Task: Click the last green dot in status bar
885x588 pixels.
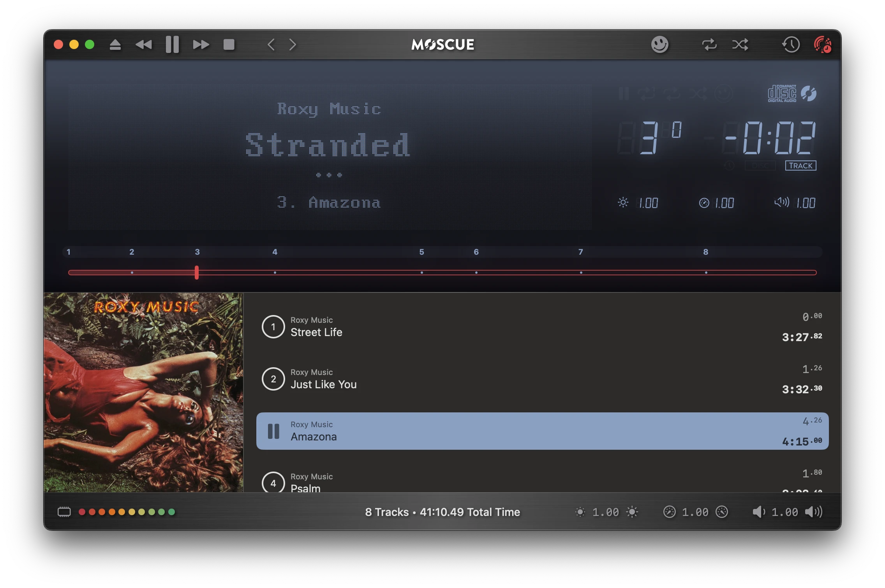Action: (171, 512)
